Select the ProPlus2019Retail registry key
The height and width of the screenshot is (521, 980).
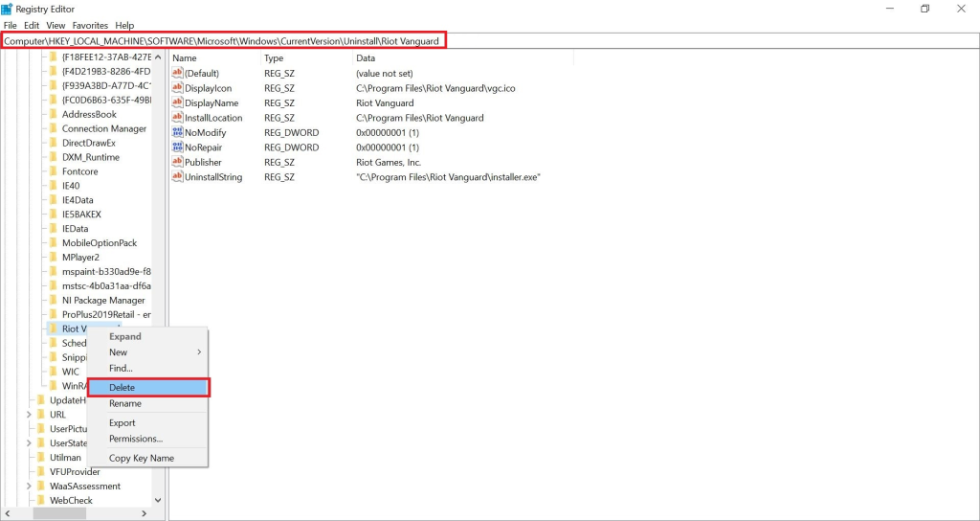tap(106, 314)
